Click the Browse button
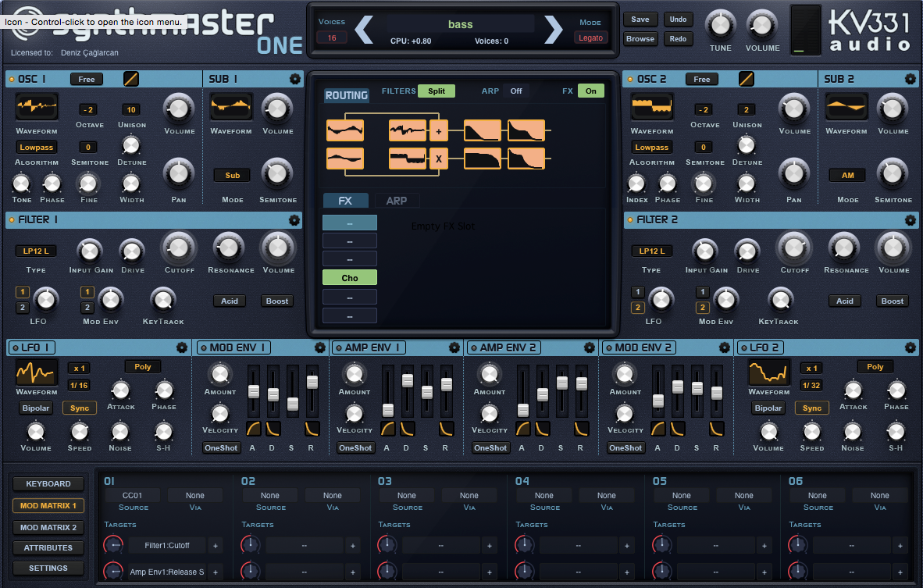 tap(640, 38)
